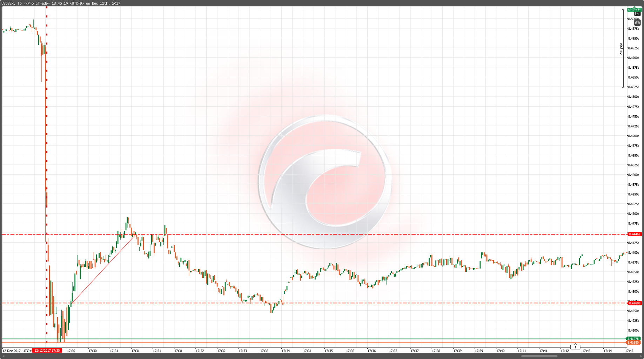Click the 17:40 time axis label
Viewport: 644px width, 359px height.
[501, 351]
